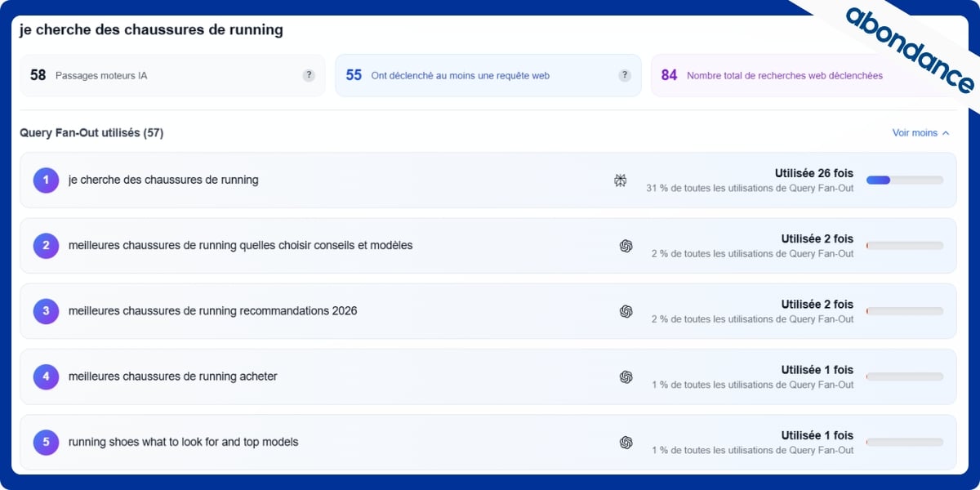Click the usage bar on the recommandations 2026 row

click(904, 311)
